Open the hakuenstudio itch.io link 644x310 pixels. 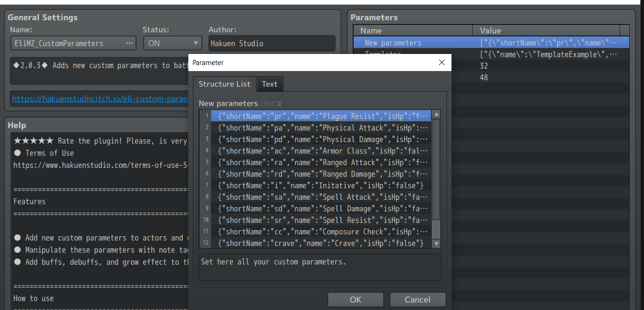coord(100,99)
